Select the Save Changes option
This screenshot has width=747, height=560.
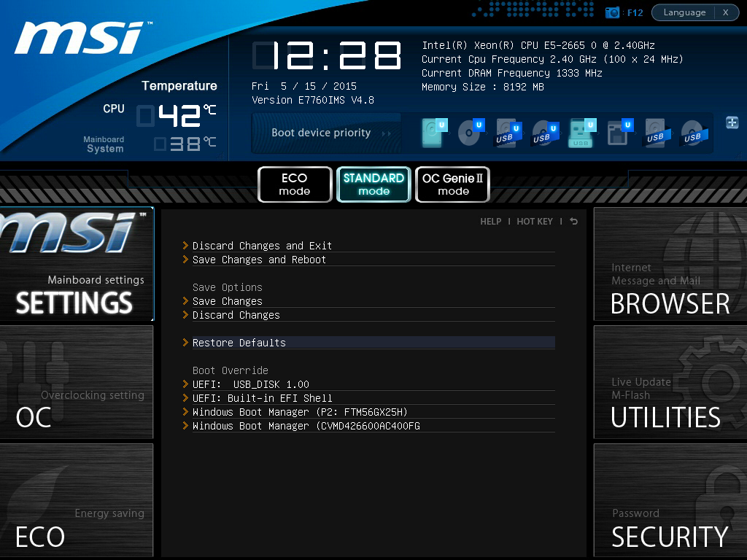373,301
